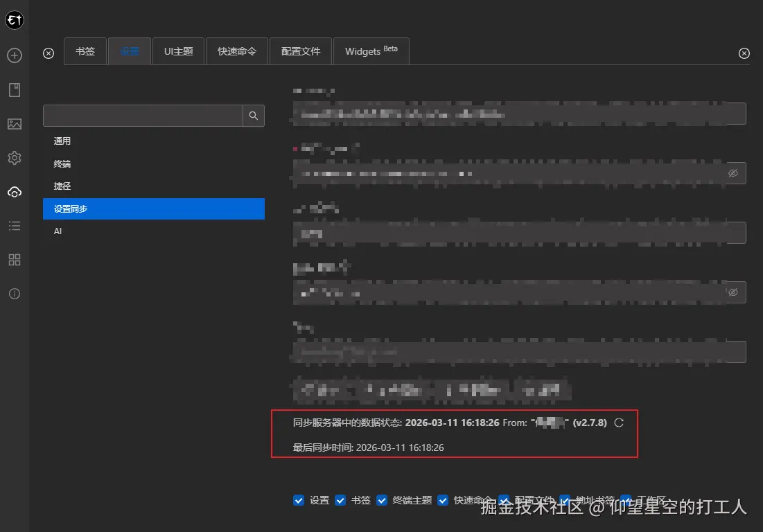Close settings with the left X icon
The width and height of the screenshot is (763, 532).
click(49, 53)
